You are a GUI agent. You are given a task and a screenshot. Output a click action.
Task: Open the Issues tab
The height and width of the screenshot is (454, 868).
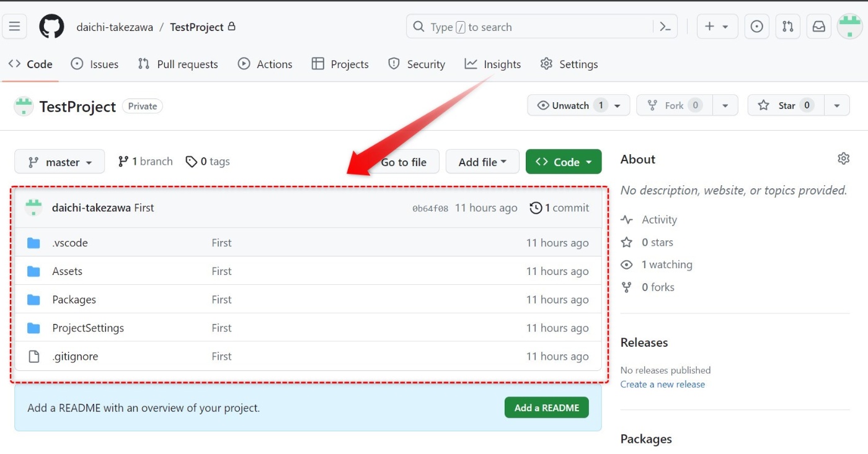coord(95,64)
